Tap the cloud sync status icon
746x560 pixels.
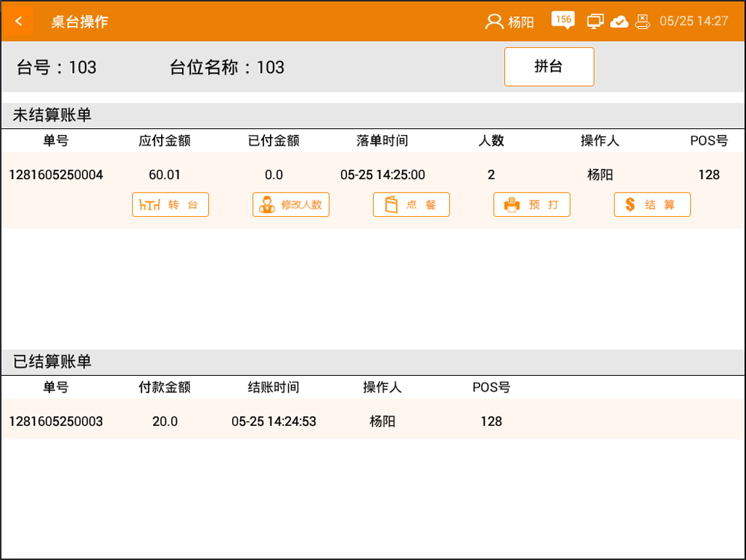click(619, 22)
